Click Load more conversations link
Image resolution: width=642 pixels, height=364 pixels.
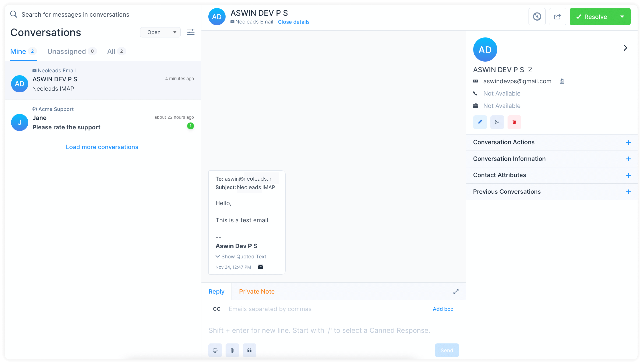click(102, 147)
